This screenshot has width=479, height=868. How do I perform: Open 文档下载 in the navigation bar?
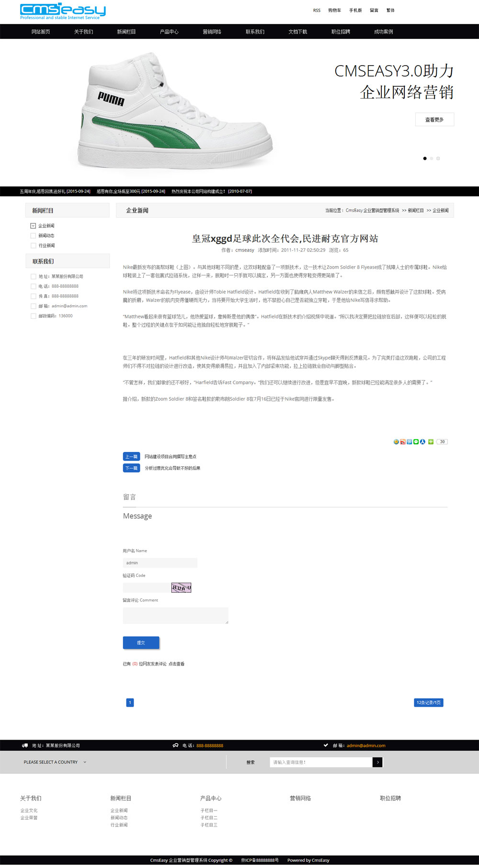click(298, 32)
